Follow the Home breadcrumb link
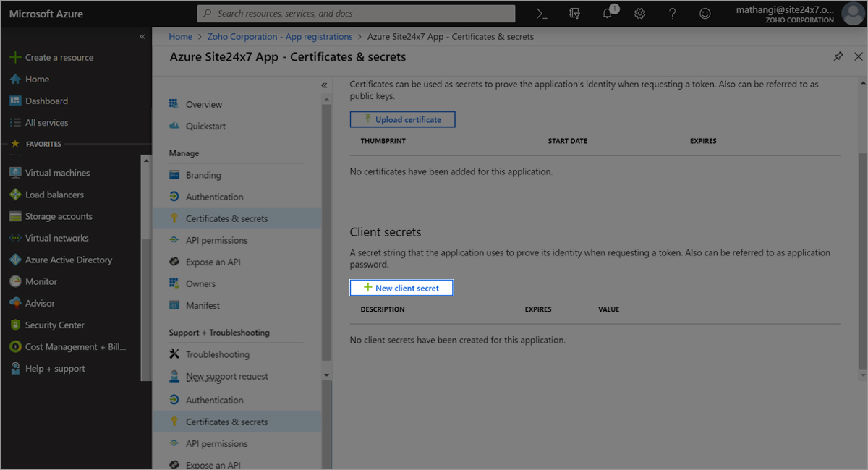The width and height of the screenshot is (868, 470). point(180,36)
